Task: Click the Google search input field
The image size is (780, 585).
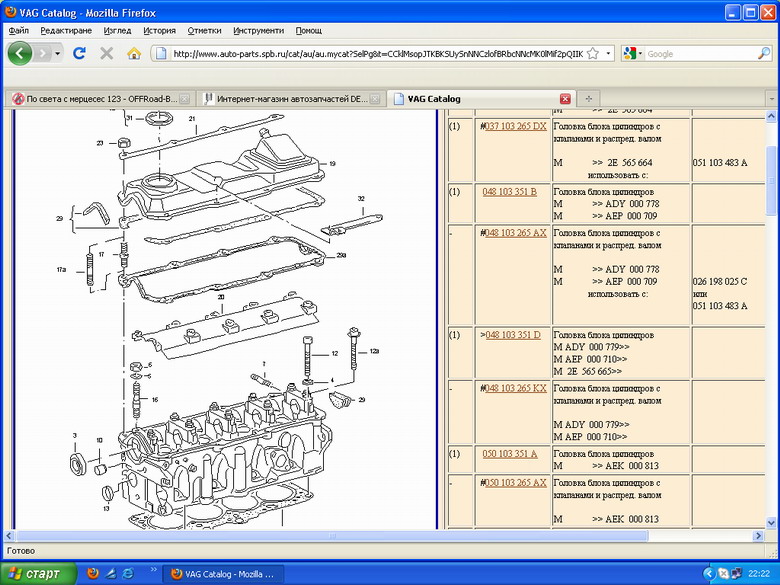Action: tap(700, 53)
